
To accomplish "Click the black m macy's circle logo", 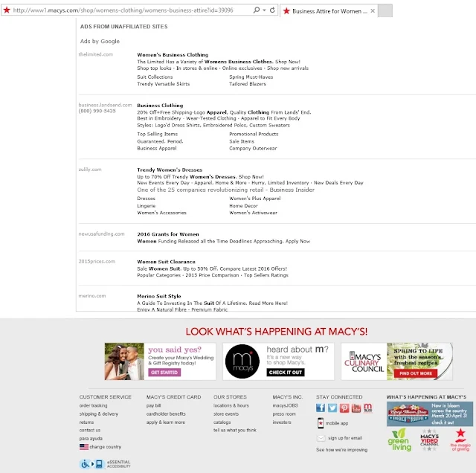I will point(242,361).
